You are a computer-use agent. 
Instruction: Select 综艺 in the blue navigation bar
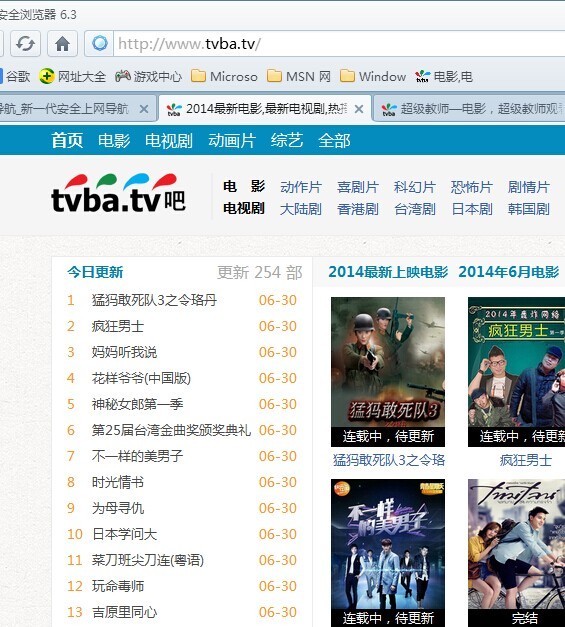(287, 141)
